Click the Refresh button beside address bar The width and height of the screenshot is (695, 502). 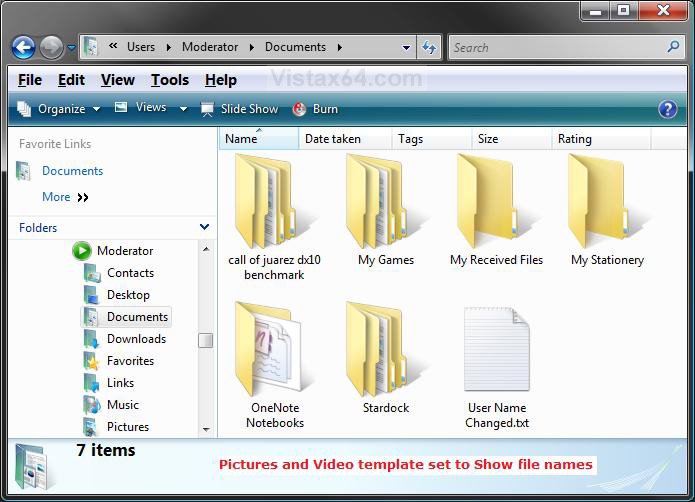click(x=430, y=47)
